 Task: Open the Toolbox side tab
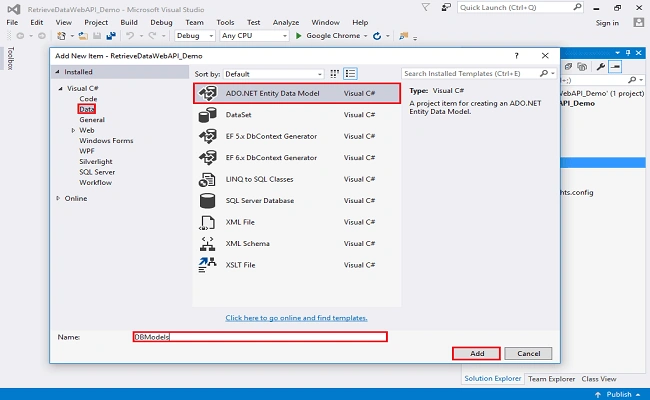[x=11, y=58]
